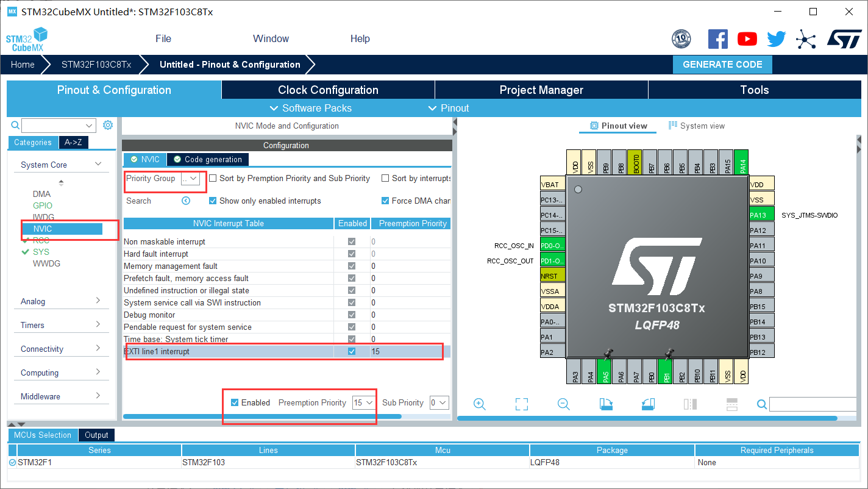Click the pin search input field
The height and width of the screenshot is (489, 868).
point(813,404)
